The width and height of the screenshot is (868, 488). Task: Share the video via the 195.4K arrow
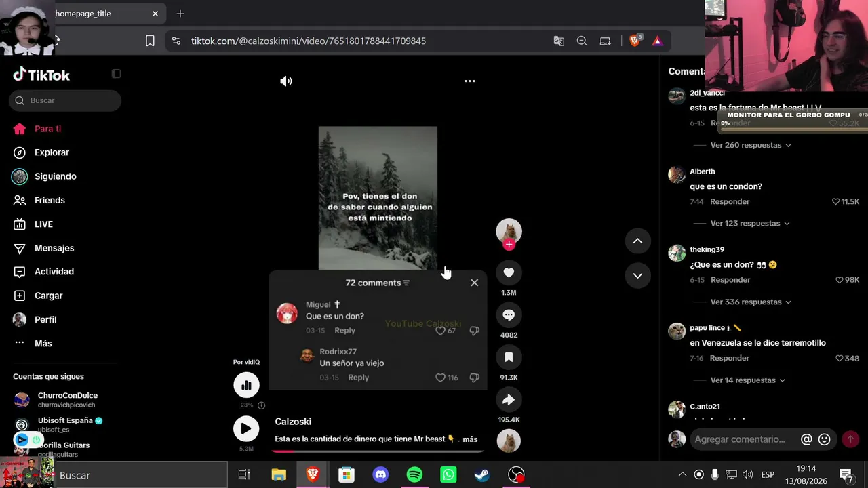pos(509,400)
